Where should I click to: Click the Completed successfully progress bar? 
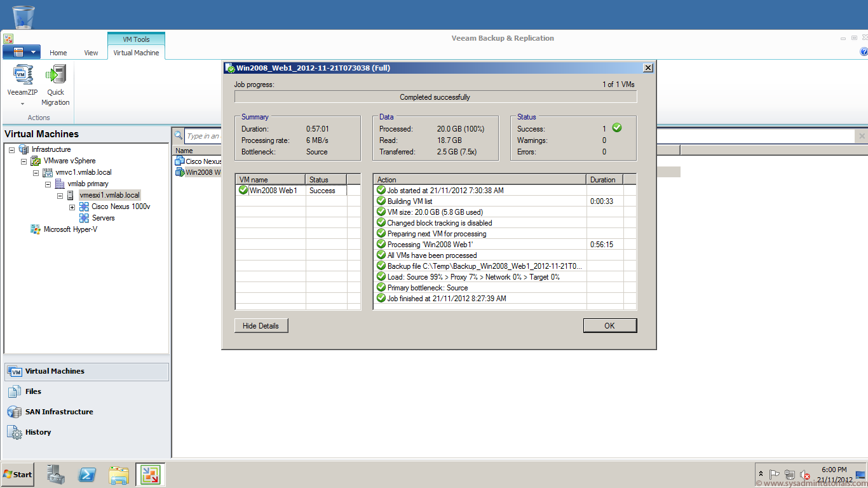(435, 97)
